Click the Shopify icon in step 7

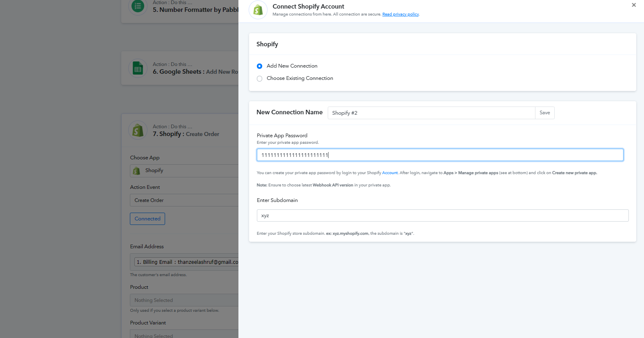click(x=138, y=131)
